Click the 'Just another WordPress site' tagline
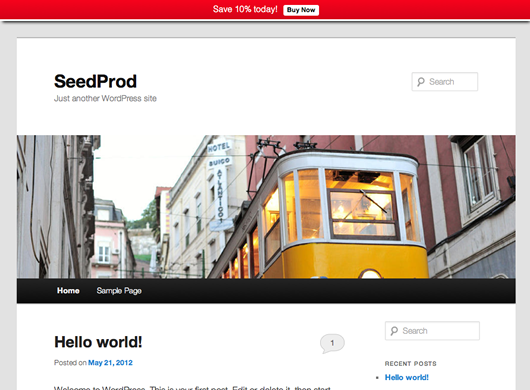Image resolution: width=530 pixels, height=390 pixels. click(105, 98)
